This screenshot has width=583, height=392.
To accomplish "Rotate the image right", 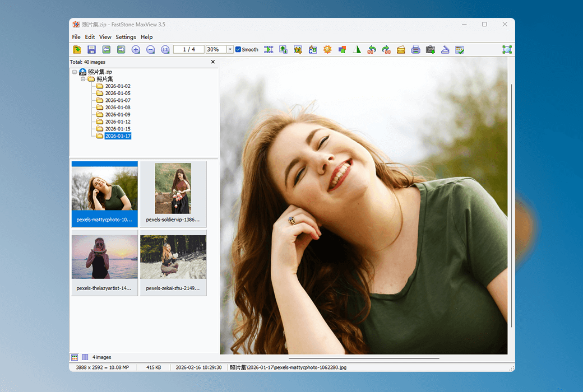I will 386,49.
